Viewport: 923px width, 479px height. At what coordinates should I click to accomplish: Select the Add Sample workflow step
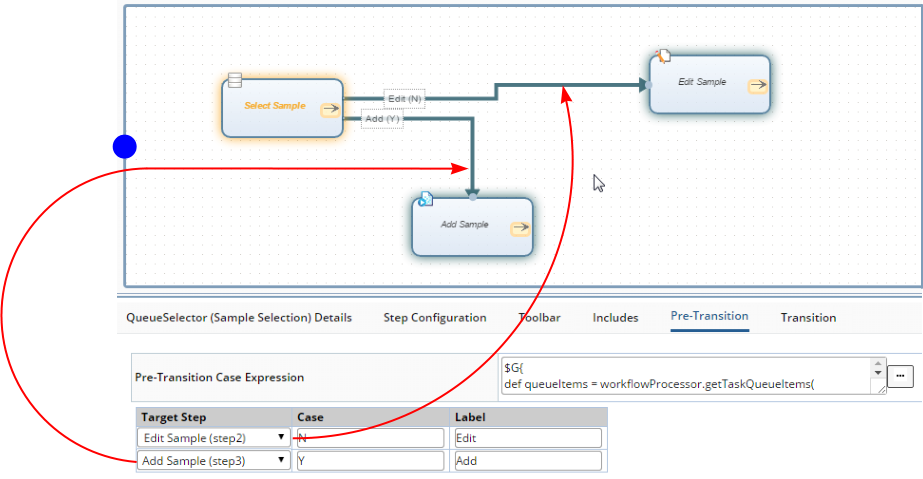(x=472, y=227)
